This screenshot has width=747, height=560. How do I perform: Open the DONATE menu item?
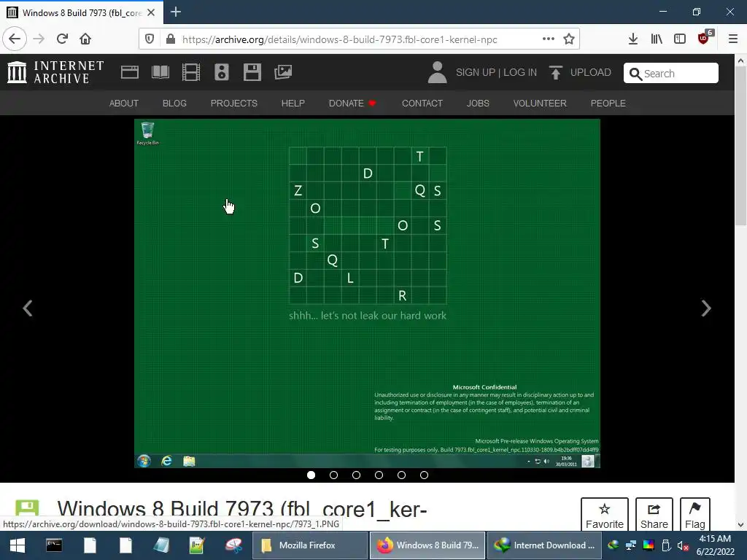coord(352,104)
